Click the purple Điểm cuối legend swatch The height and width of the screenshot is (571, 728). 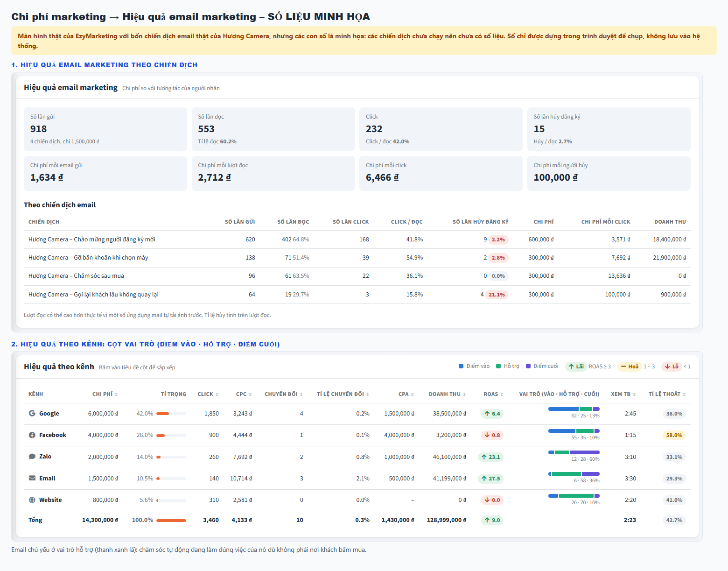pos(528,366)
